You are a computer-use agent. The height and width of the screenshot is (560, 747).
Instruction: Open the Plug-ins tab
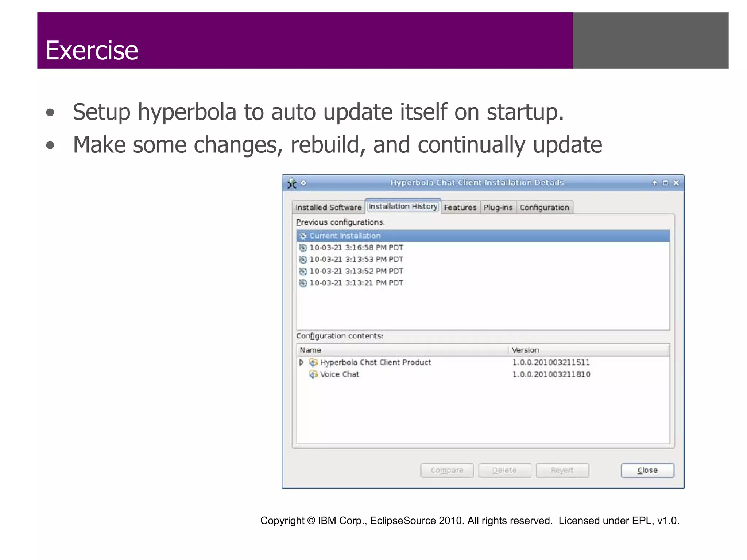click(498, 207)
